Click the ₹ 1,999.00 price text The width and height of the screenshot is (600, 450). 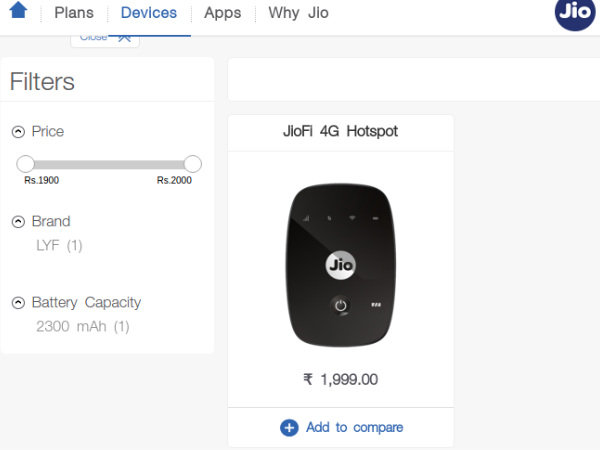(x=340, y=379)
